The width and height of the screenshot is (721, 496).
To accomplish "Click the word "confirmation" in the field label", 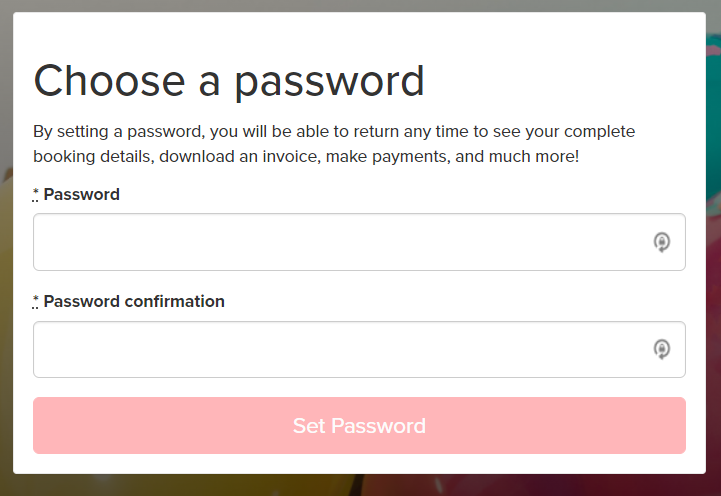I will (x=174, y=302).
